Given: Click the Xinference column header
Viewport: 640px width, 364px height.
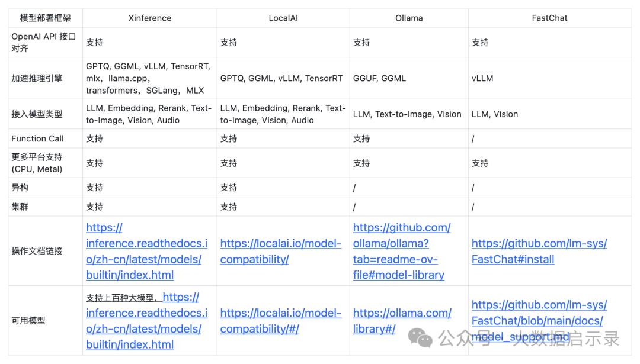Looking at the screenshot, I should pos(150,18).
